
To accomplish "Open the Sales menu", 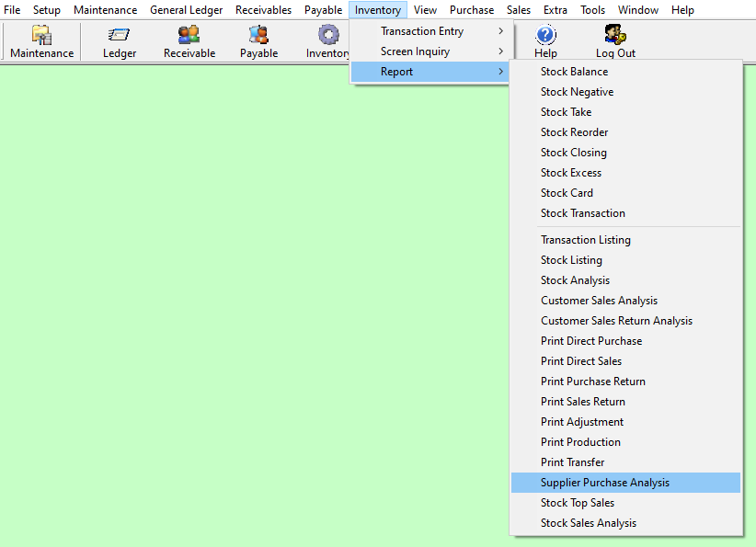I will point(519,9).
